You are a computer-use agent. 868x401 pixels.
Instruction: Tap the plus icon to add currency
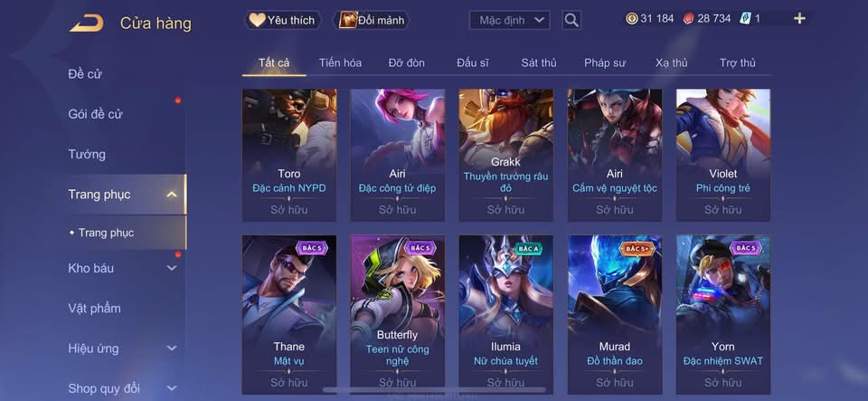point(799,18)
